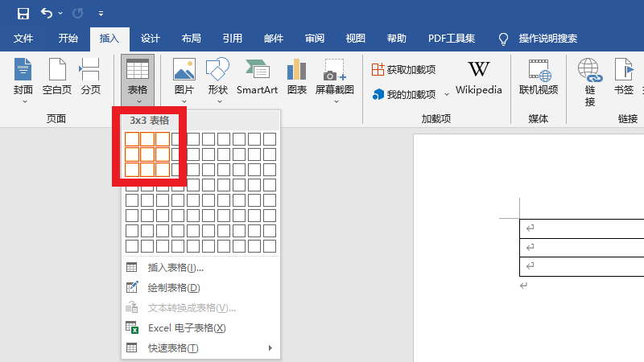Open the 形状 shapes dropdown
This screenshot has height=362, width=644.
[x=217, y=101]
